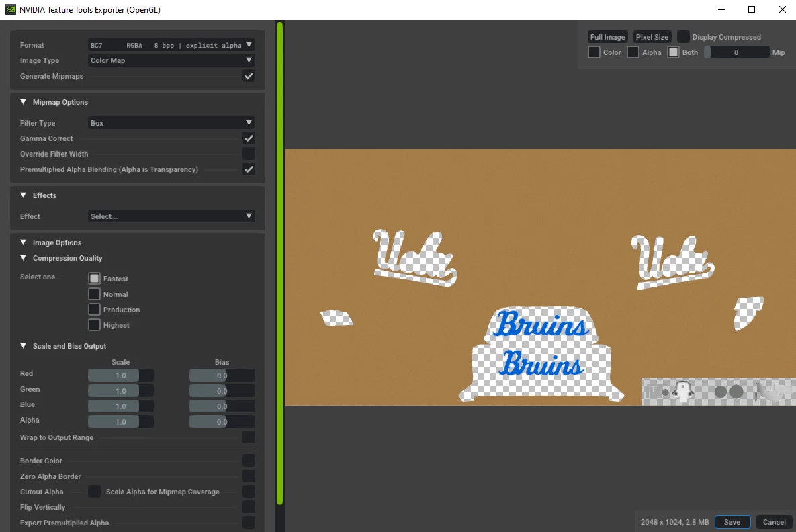
Task: Click the Alpha scale slider
Action: (x=121, y=422)
